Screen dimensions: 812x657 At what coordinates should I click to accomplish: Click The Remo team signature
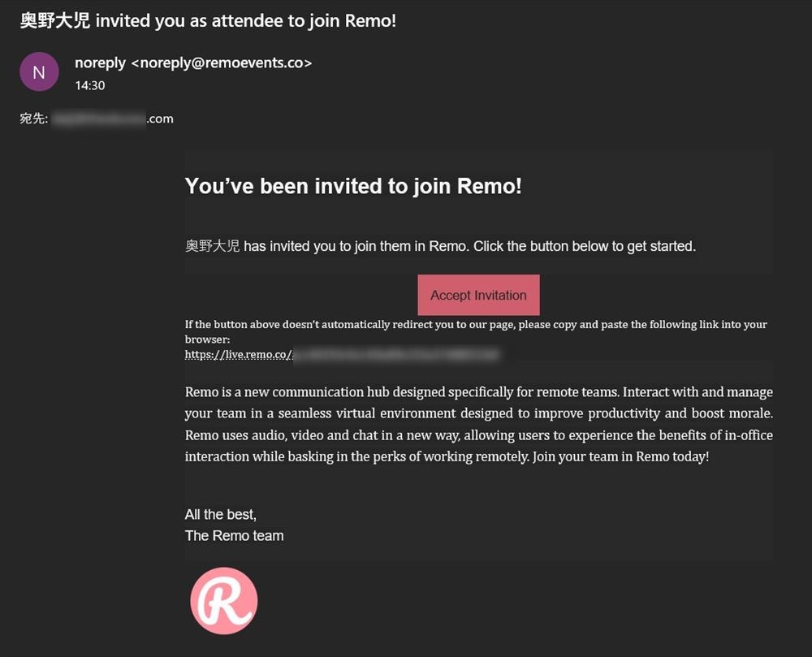(x=234, y=535)
